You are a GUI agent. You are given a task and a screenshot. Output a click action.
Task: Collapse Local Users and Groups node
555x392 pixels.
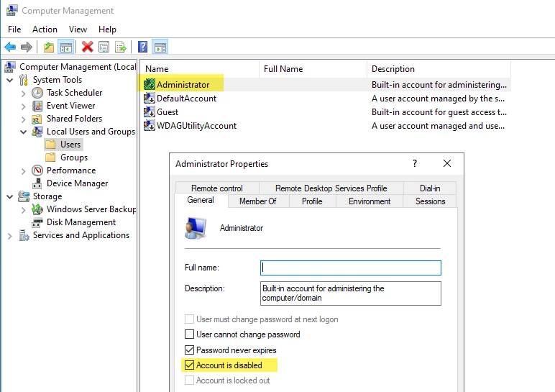23,132
